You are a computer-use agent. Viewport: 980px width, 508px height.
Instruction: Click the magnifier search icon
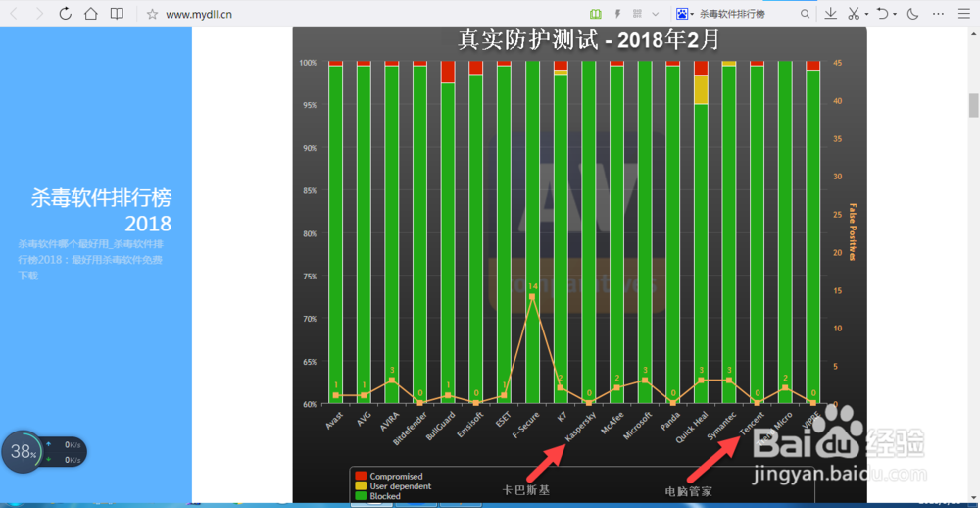point(806,14)
